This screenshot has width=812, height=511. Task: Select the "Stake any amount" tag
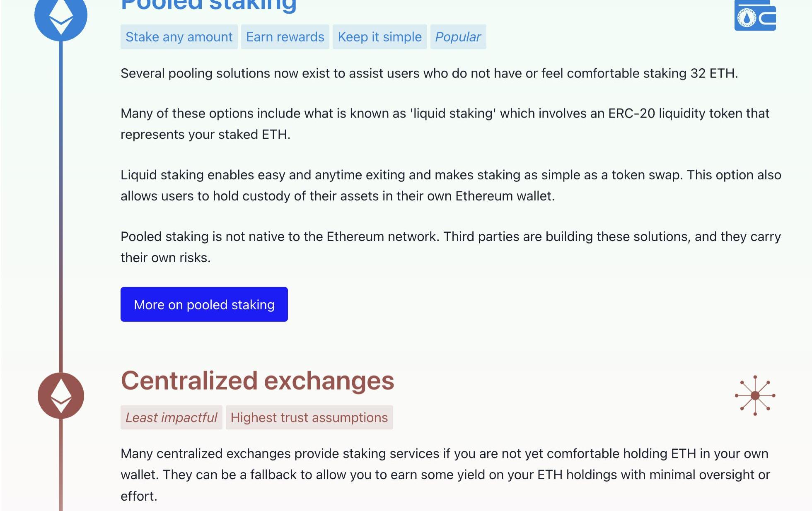point(179,37)
